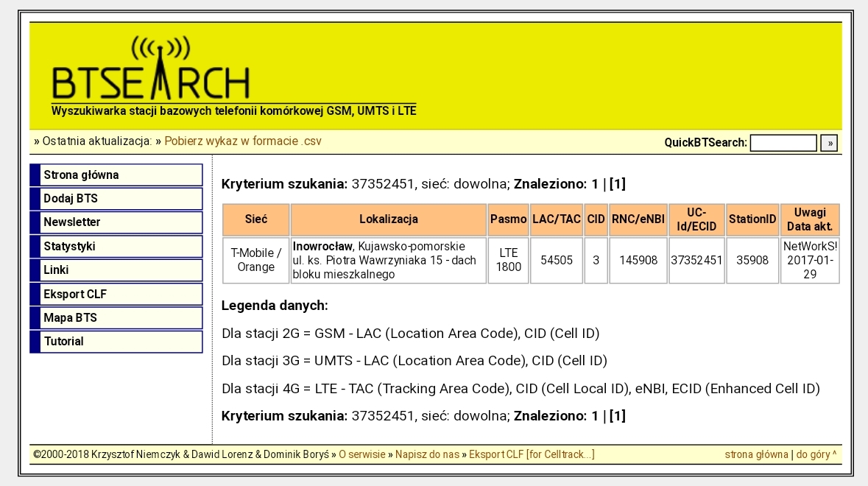Open the Dodaj BTS menu item
868x486 pixels.
click(116, 199)
